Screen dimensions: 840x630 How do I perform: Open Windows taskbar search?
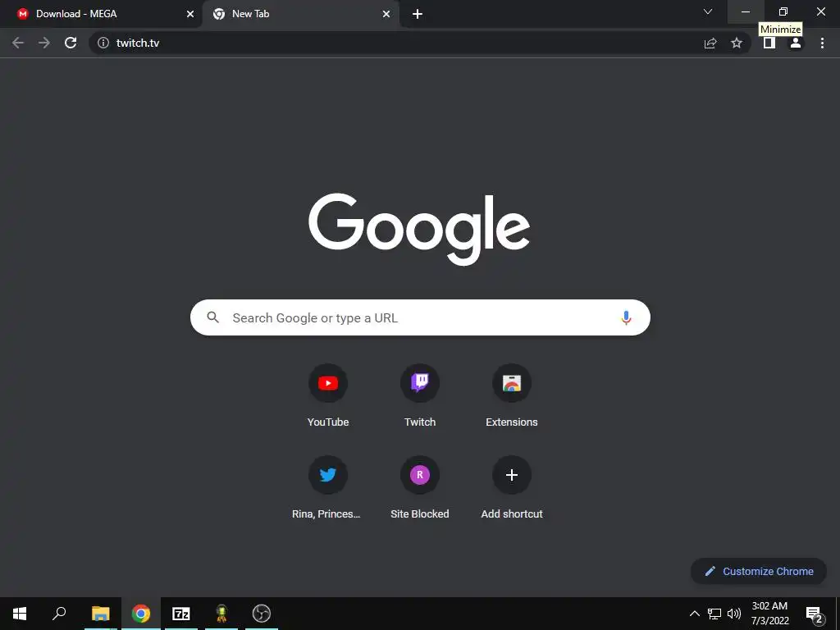point(59,614)
